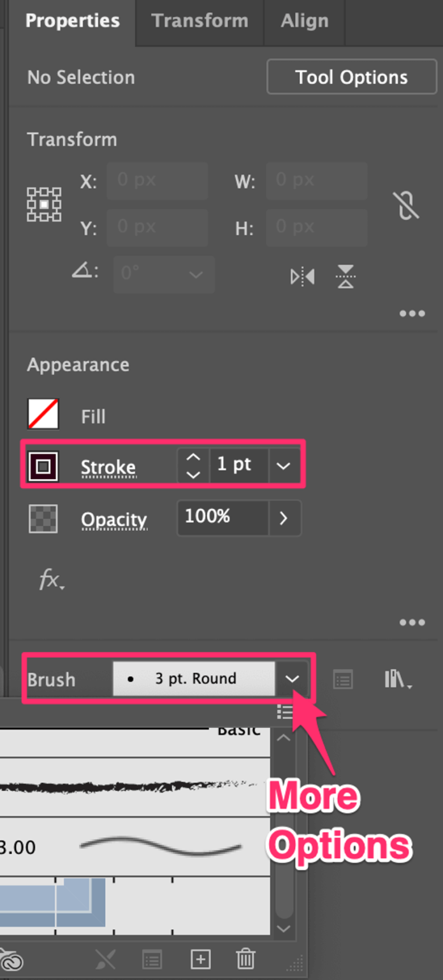
Task: Open the Stroke weight dropdown
Action: tap(284, 466)
